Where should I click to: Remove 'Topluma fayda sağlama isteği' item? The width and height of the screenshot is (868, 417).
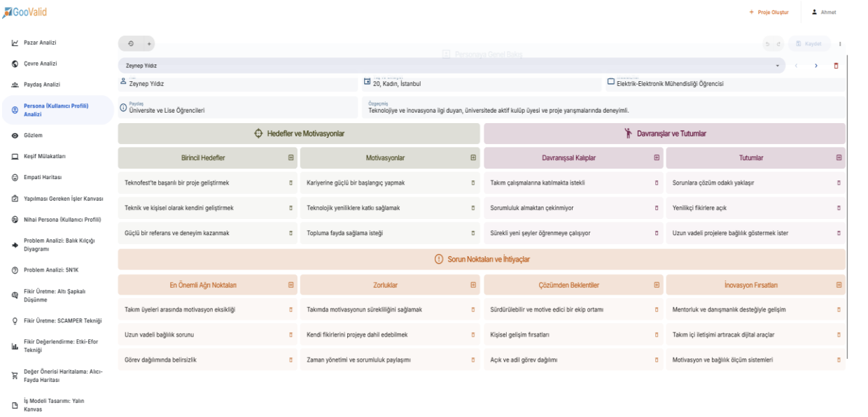(473, 233)
